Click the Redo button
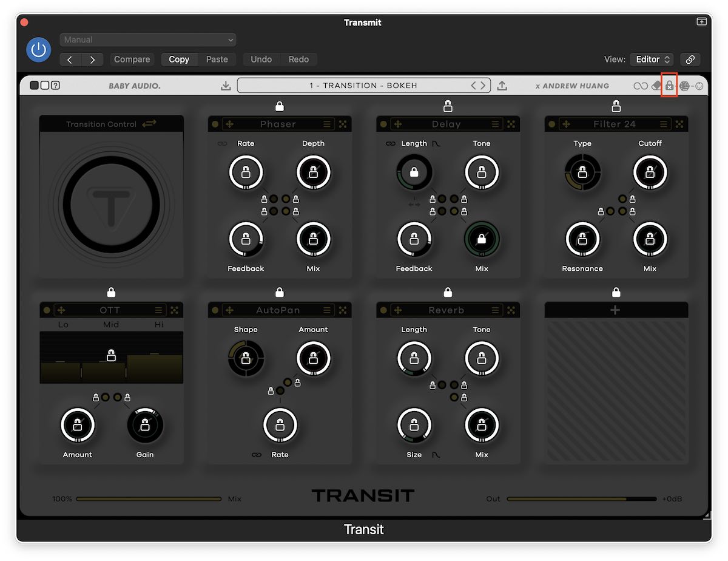 298,59
